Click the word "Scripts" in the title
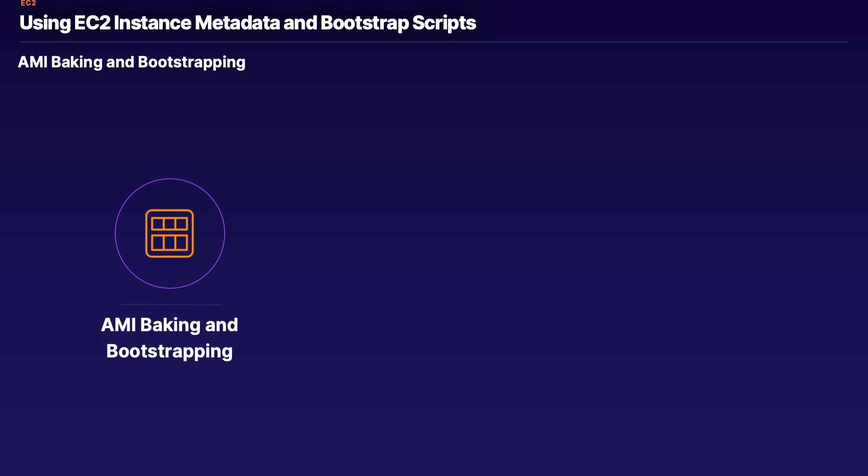This screenshot has height=476, width=868. pos(444,23)
